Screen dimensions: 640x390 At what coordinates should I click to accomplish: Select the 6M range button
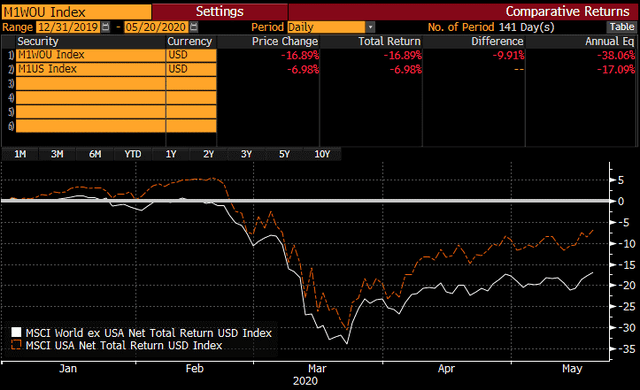click(95, 154)
